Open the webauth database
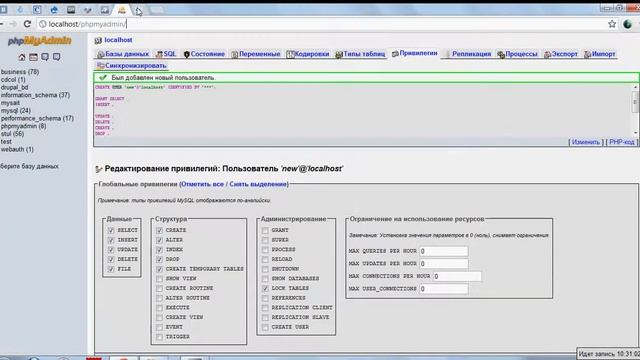The width and height of the screenshot is (640, 360). 17,149
